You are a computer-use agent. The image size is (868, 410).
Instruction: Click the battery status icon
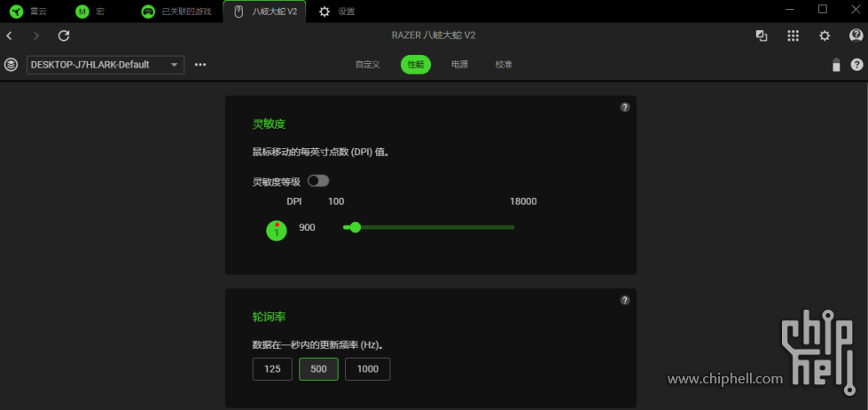click(x=835, y=65)
